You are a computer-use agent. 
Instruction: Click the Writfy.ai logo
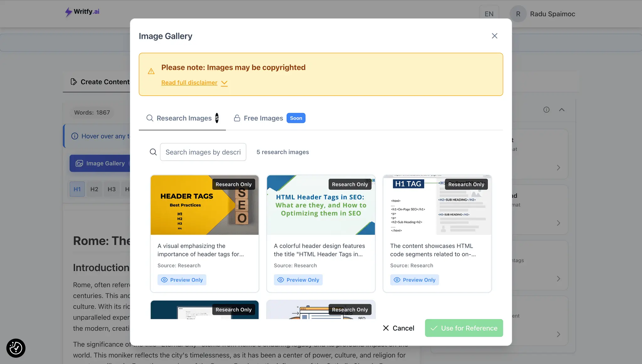pos(82,12)
